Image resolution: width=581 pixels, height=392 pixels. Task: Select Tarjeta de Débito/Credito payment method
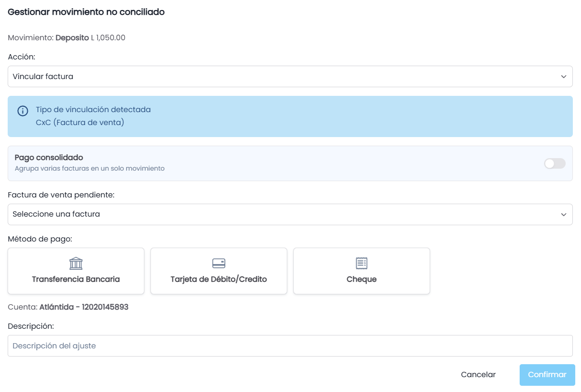point(219,271)
